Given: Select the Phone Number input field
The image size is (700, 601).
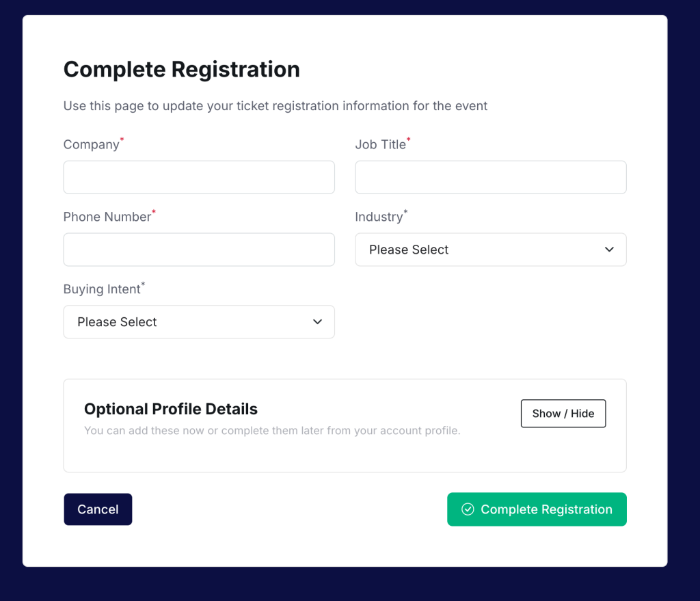Looking at the screenshot, I should pos(199,250).
